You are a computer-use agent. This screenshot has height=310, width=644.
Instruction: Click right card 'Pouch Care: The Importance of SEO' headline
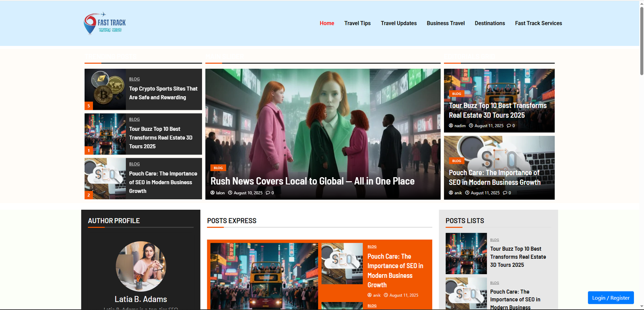click(x=495, y=178)
